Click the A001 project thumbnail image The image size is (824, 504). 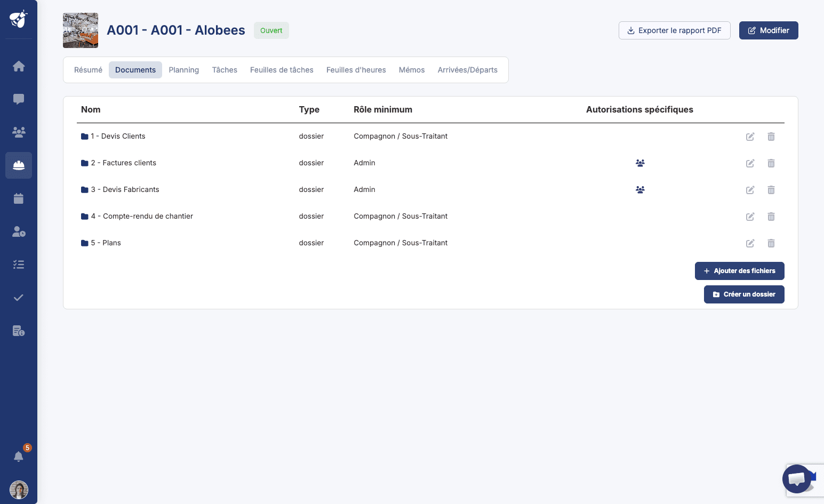point(81,30)
